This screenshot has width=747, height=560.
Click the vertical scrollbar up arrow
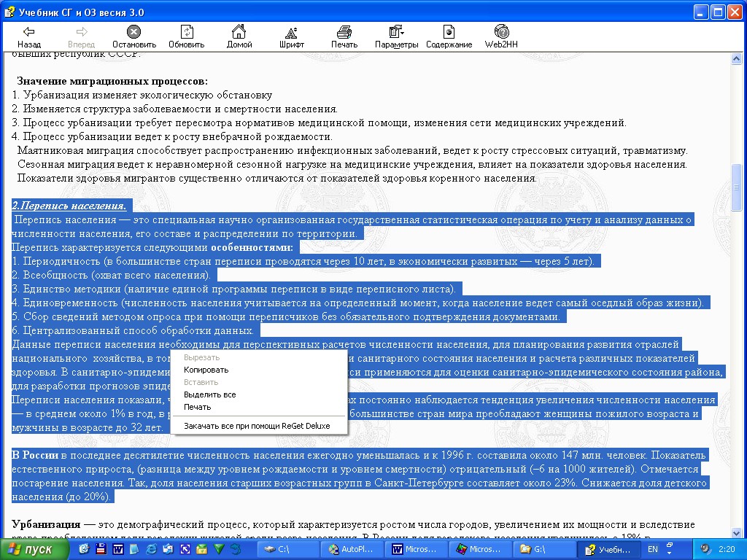click(x=737, y=60)
